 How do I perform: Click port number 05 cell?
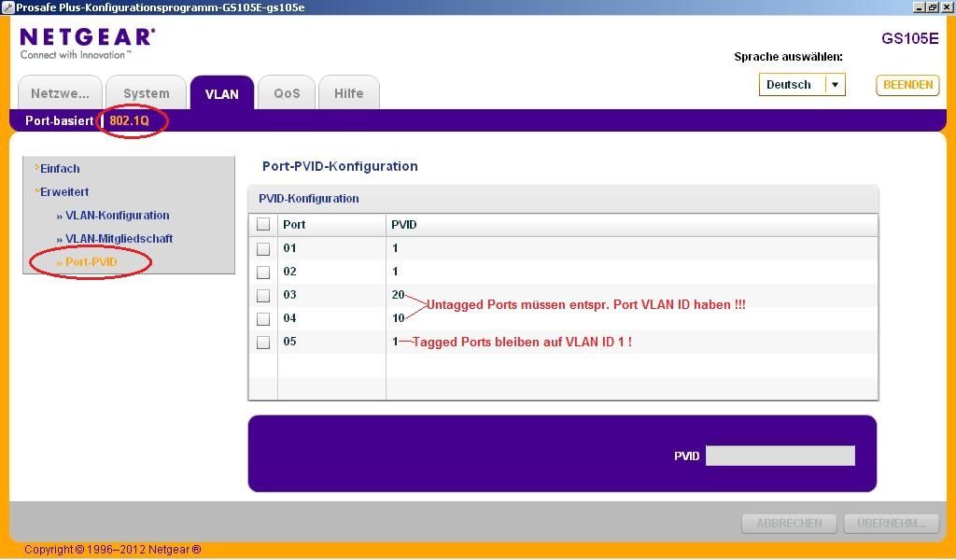[x=289, y=342]
